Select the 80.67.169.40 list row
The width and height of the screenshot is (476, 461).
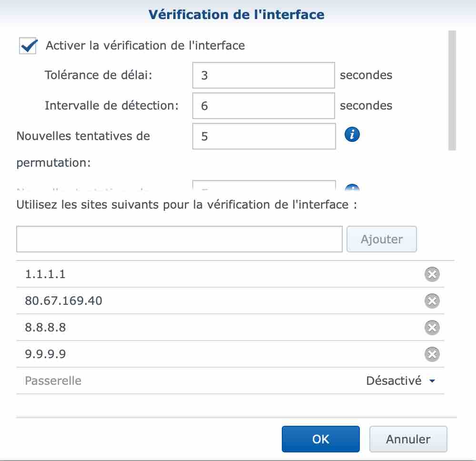pos(190,301)
